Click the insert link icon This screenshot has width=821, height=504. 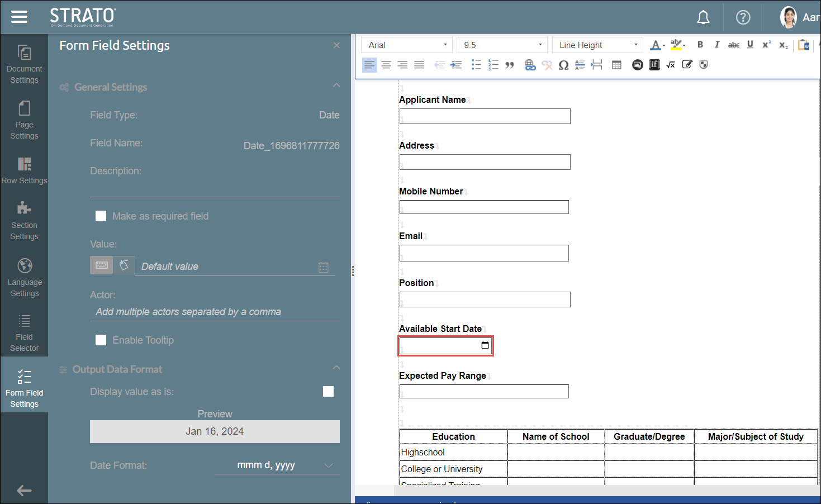click(x=530, y=65)
